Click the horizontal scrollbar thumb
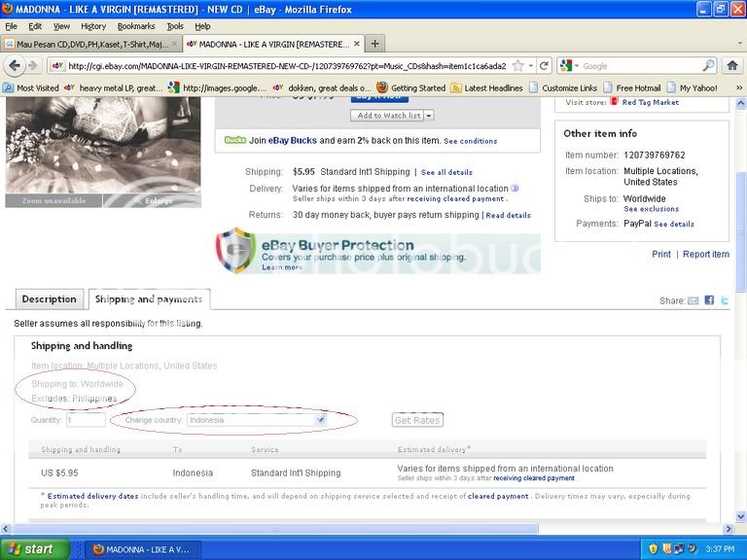The image size is (747, 560). (x=275, y=528)
